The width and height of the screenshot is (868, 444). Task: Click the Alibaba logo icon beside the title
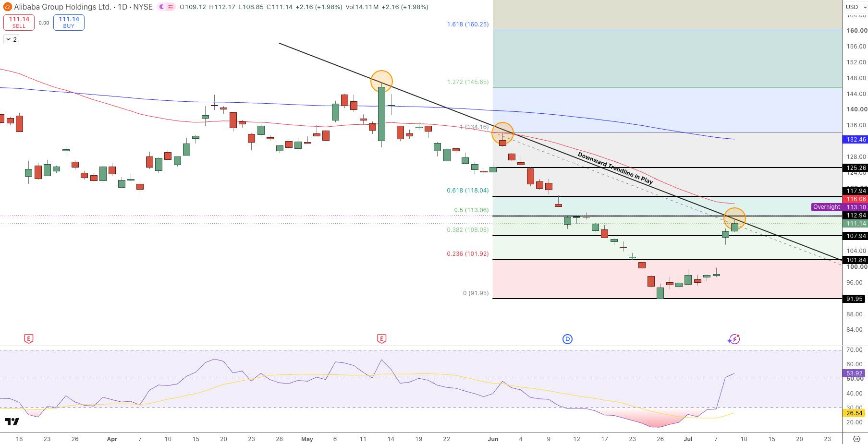(7, 7)
